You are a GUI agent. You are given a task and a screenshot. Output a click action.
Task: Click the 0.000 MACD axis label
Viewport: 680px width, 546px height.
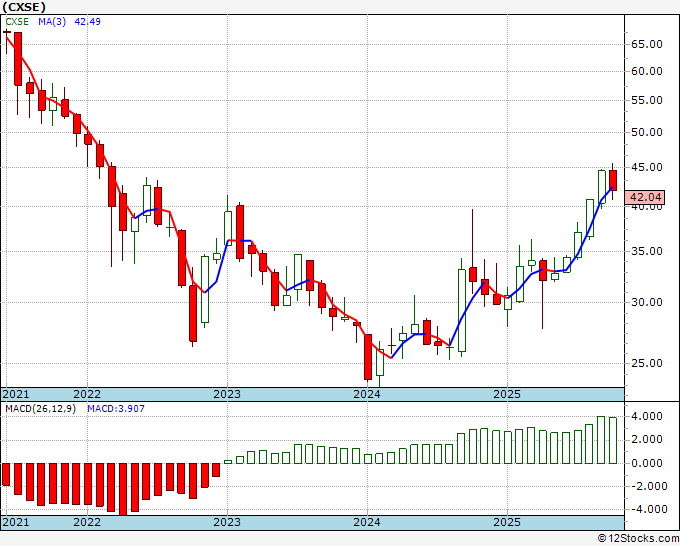click(647, 463)
